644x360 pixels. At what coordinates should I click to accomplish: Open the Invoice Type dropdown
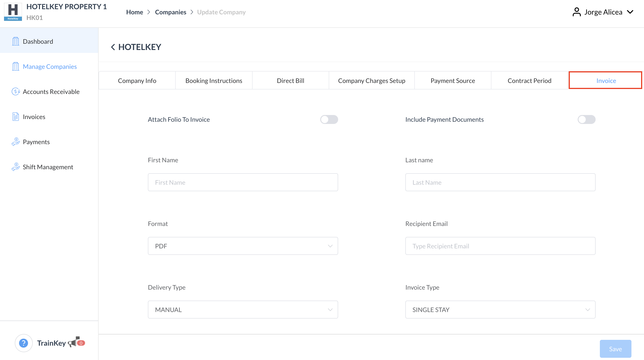point(500,310)
